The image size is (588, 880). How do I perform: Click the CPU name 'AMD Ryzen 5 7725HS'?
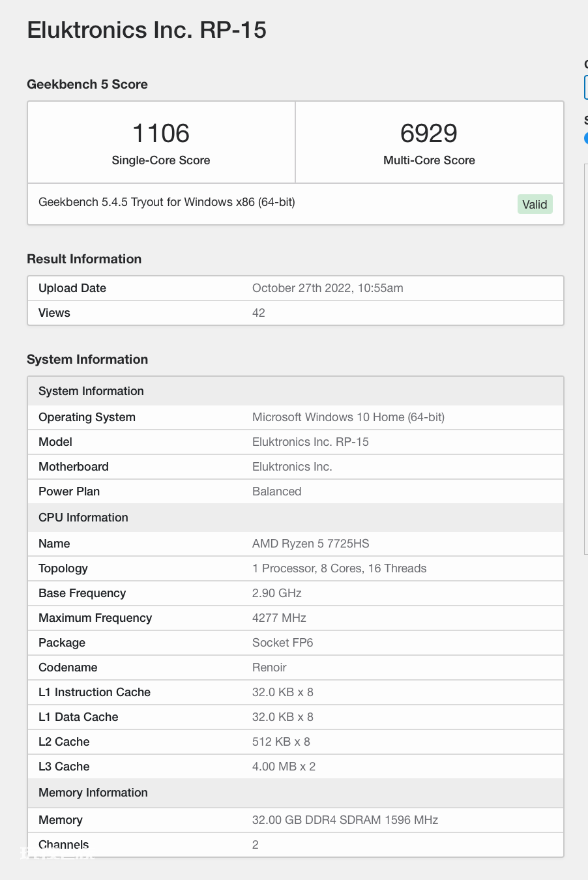311,544
